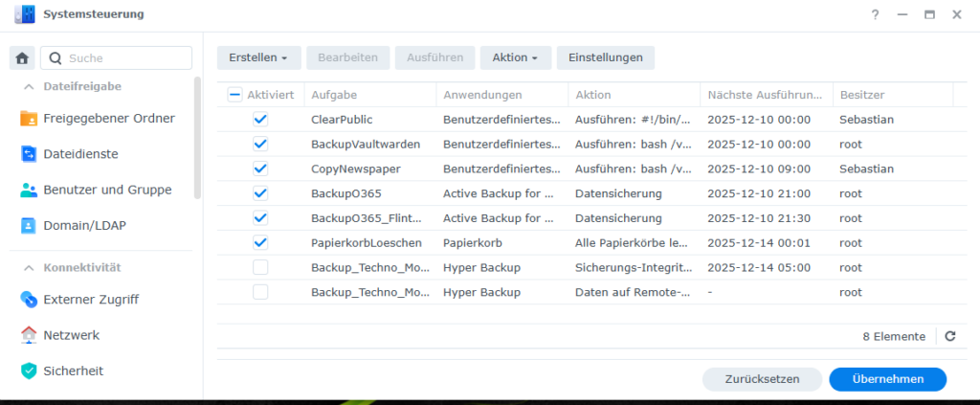Click the Suche search field
The width and height of the screenshot is (980, 405).
click(124, 58)
